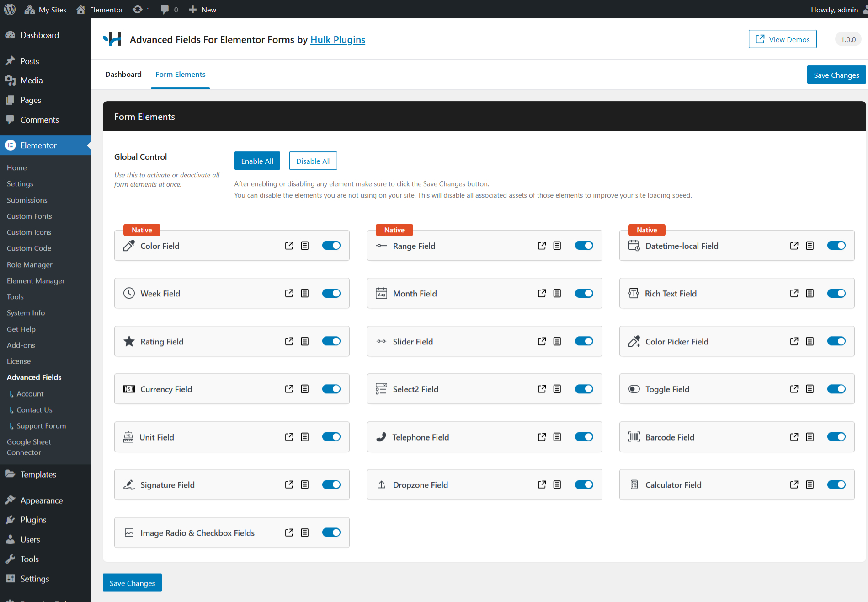Open Element Manager submenu item

(36, 280)
